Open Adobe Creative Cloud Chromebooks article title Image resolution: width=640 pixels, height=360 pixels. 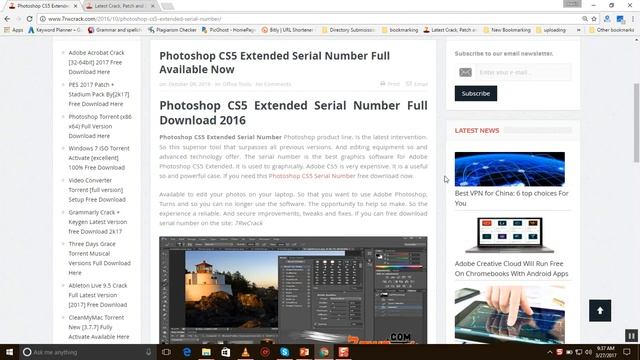(x=511, y=269)
